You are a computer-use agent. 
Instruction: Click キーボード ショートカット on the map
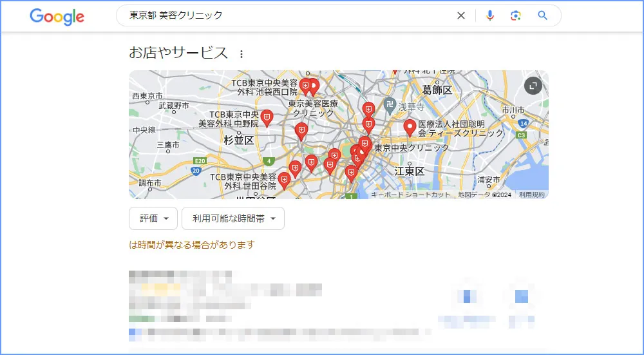411,195
